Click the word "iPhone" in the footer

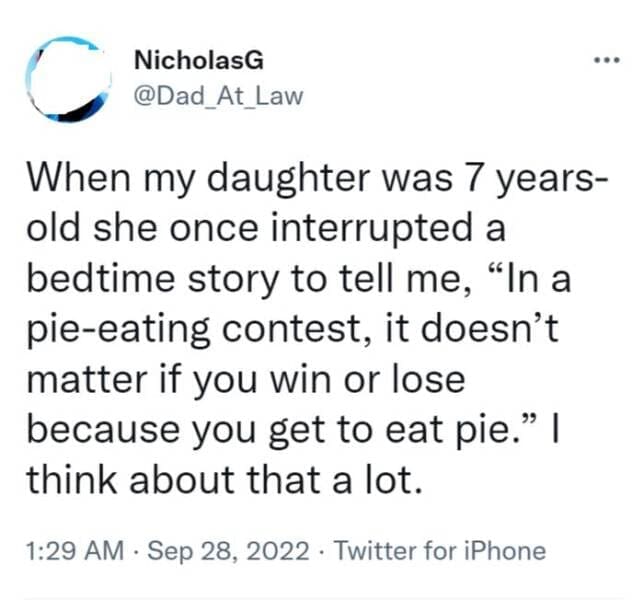point(509,550)
